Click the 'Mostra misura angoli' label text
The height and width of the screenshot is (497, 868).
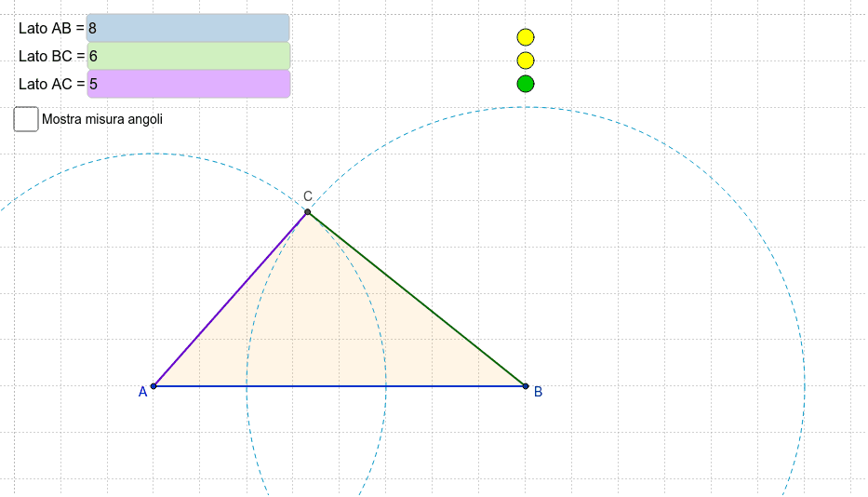(102, 119)
